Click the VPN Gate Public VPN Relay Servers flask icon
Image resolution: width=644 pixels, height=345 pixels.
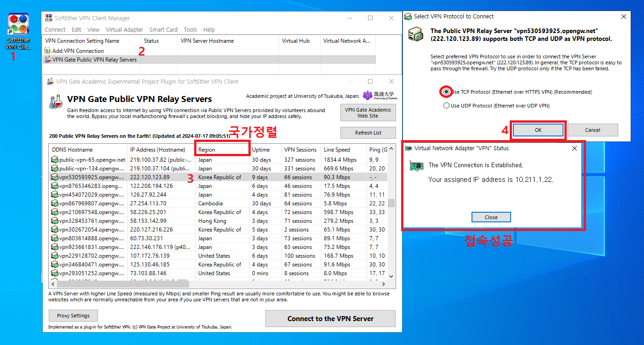coord(47,59)
